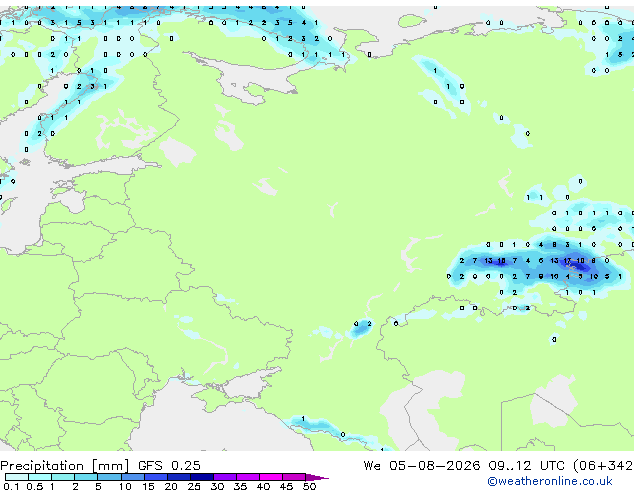The height and width of the screenshot is (490, 634).
Task: Click the '17' value in the darkest rain cell
Action: click(x=567, y=261)
